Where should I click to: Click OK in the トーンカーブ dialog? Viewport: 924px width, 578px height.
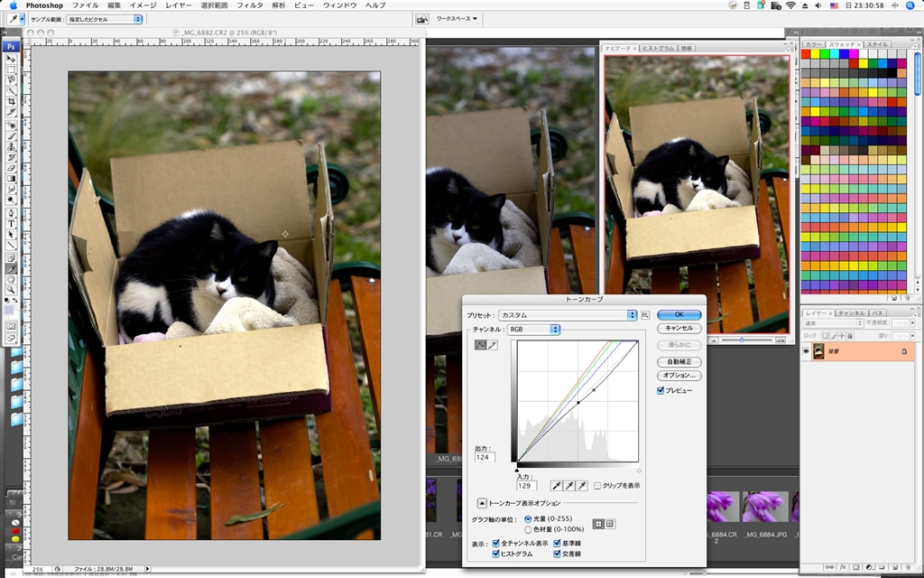[679, 314]
